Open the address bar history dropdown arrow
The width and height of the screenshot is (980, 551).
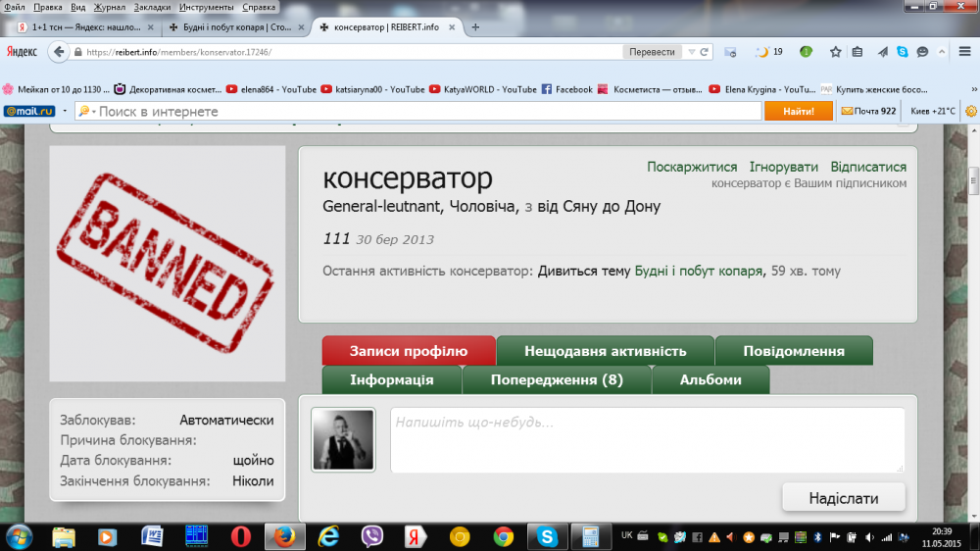coord(691,52)
